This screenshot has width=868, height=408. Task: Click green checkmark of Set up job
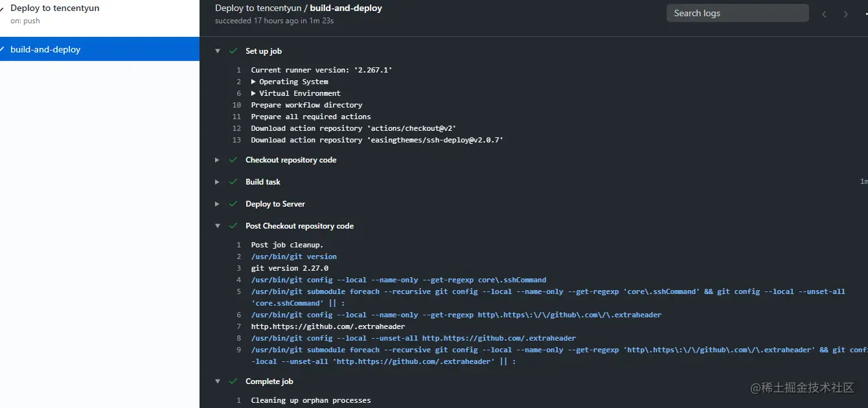pyautogui.click(x=233, y=51)
